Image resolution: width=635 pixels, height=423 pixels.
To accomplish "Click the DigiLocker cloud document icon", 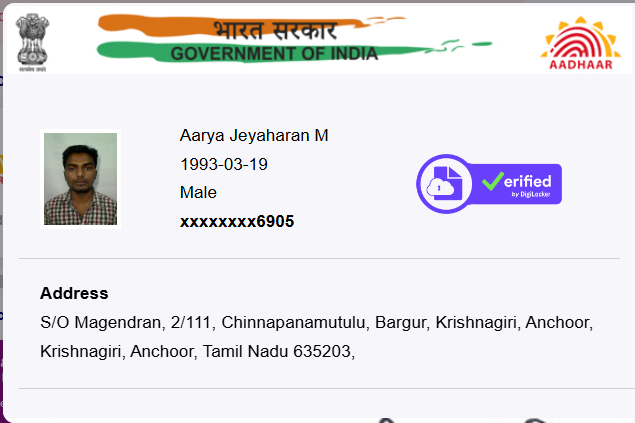I will (445, 183).
